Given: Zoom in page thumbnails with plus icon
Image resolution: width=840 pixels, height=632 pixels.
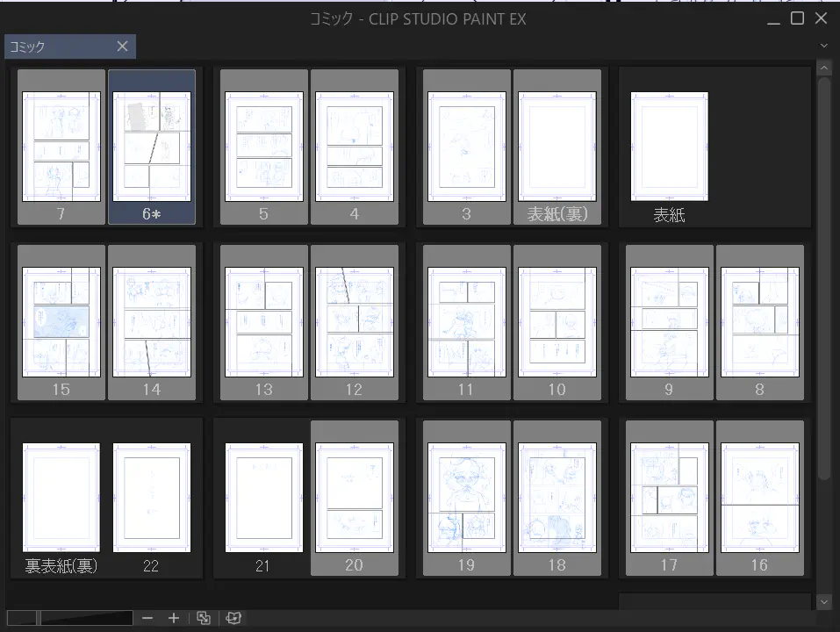Looking at the screenshot, I should coord(174,618).
